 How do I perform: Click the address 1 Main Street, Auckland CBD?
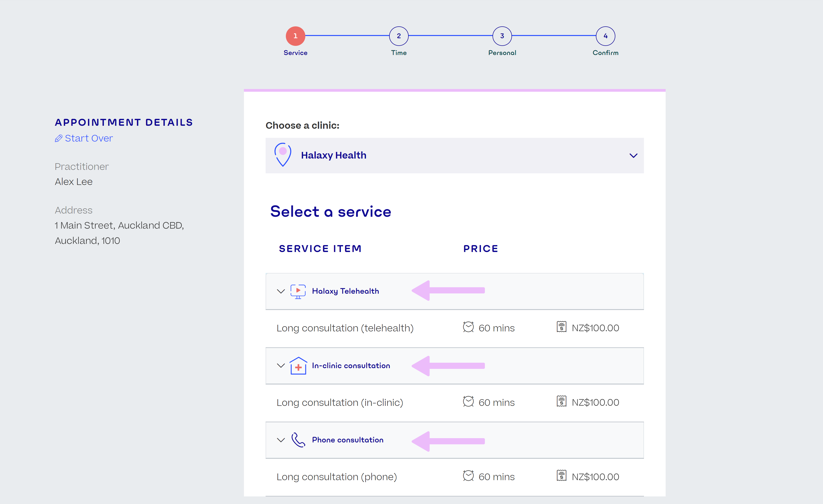[x=119, y=225]
